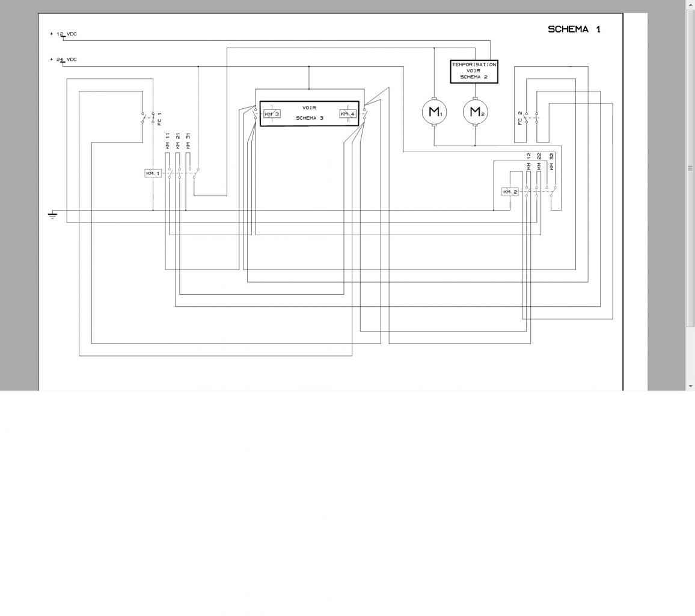Image resolution: width=695 pixels, height=616 pixels.
Task: Click the FC 1 limit switch contacts
Action: (148, 117)
